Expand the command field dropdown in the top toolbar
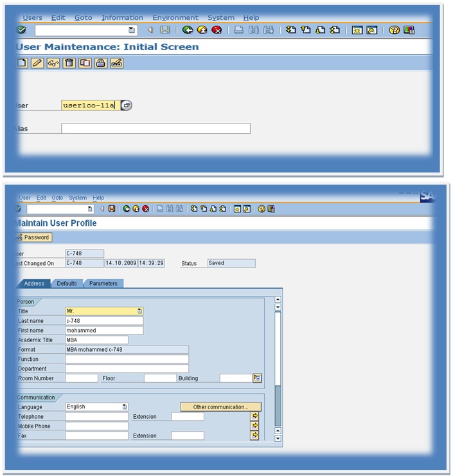This screenshot has height=476, width=453. click(132, 30)
